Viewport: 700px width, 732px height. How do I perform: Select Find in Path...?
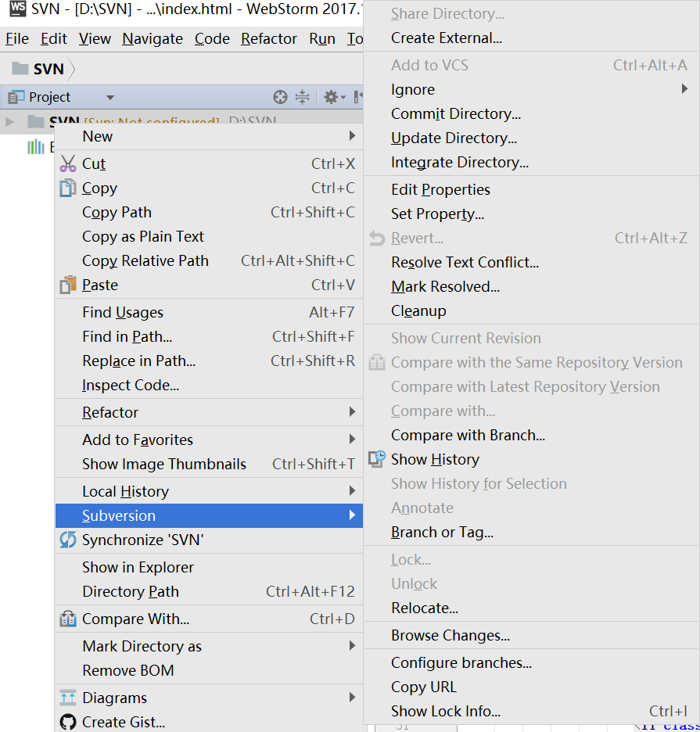click(209, 336)
